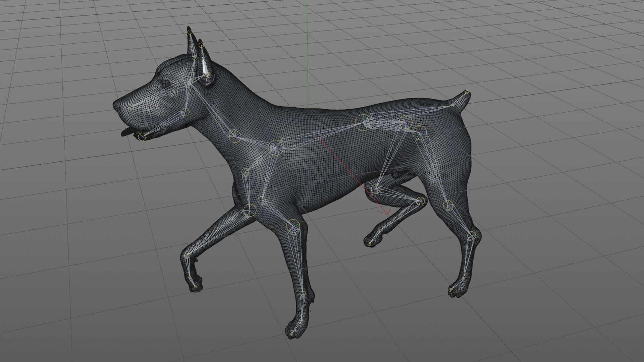
Task: Select the lower jaw tip joint near tongue
Action: click(143, 136)
